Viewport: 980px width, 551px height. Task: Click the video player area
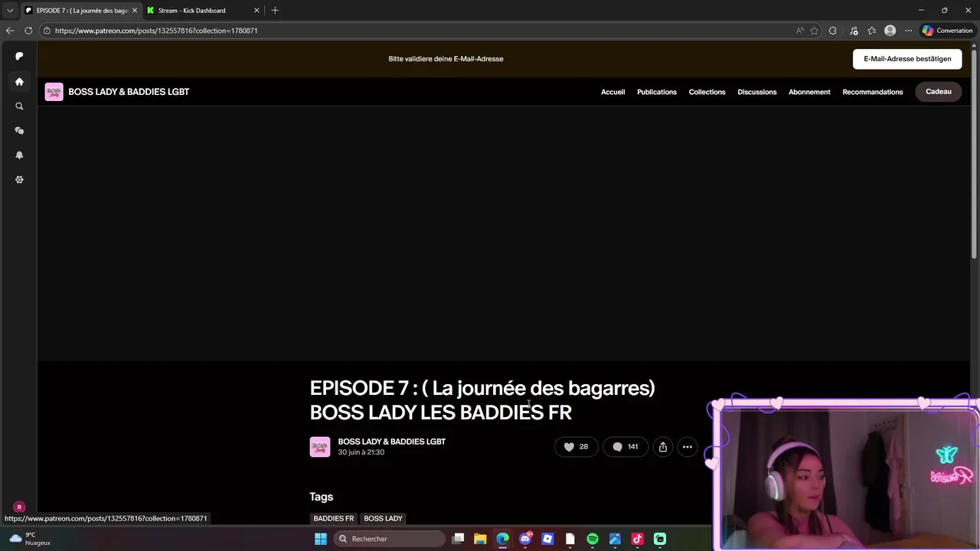[504, 233]
